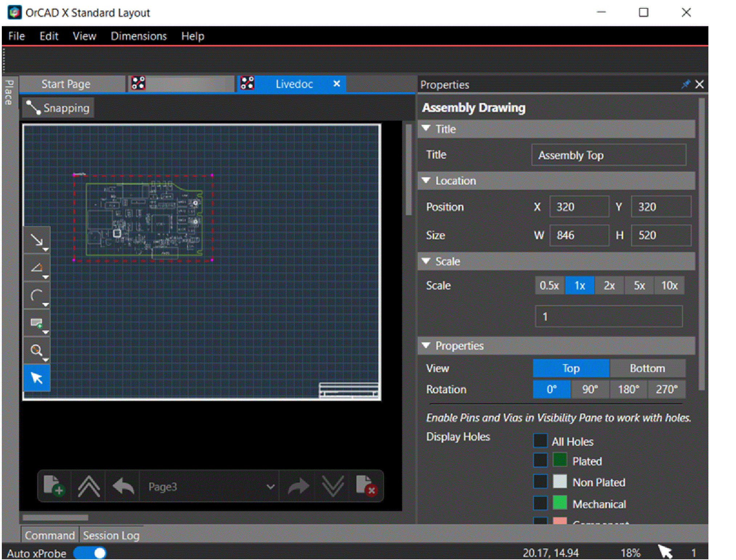Open the angle tool dropdown caret
This screenshot has height=560, width=736.
pos(46,277)
